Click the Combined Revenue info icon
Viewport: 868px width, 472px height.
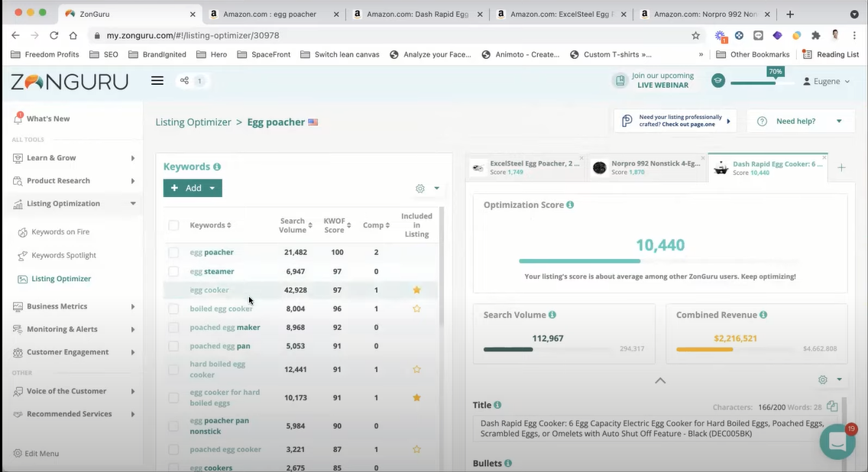pyautogui.click(x=763, y=315)
